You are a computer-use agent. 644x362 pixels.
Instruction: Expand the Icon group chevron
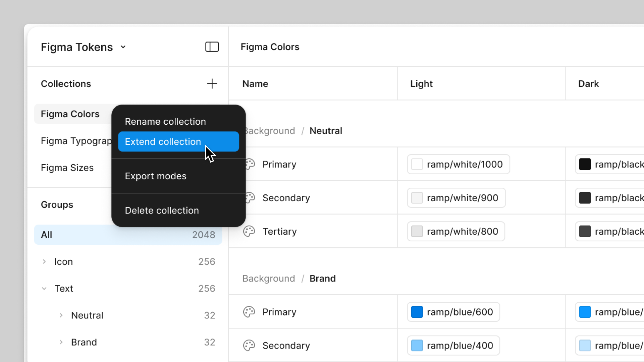44,261
